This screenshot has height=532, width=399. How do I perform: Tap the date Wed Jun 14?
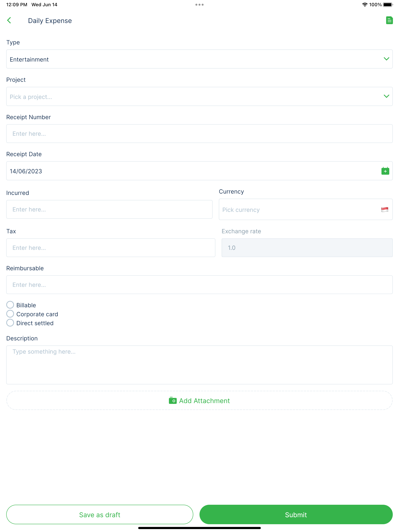[44, 4]
